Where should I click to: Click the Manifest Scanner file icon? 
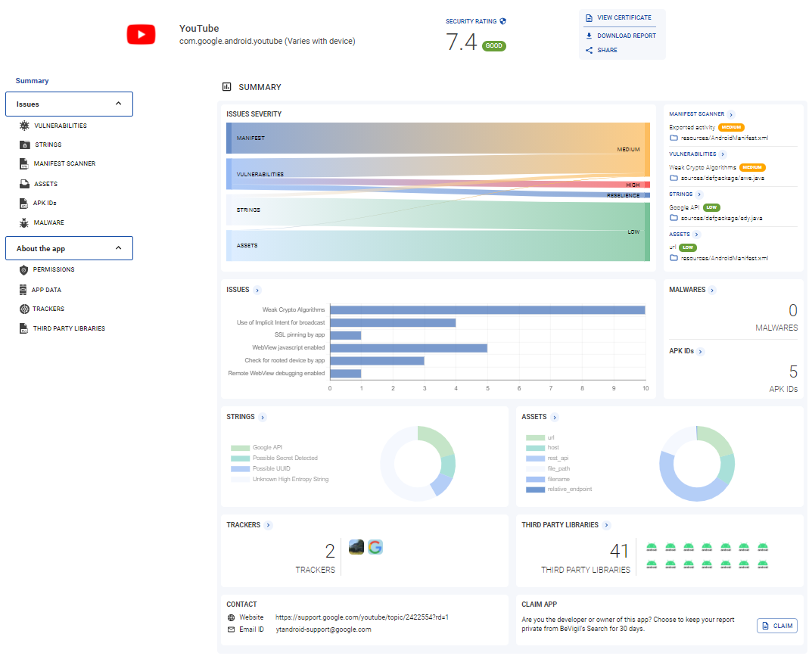(x=23, y=163)
